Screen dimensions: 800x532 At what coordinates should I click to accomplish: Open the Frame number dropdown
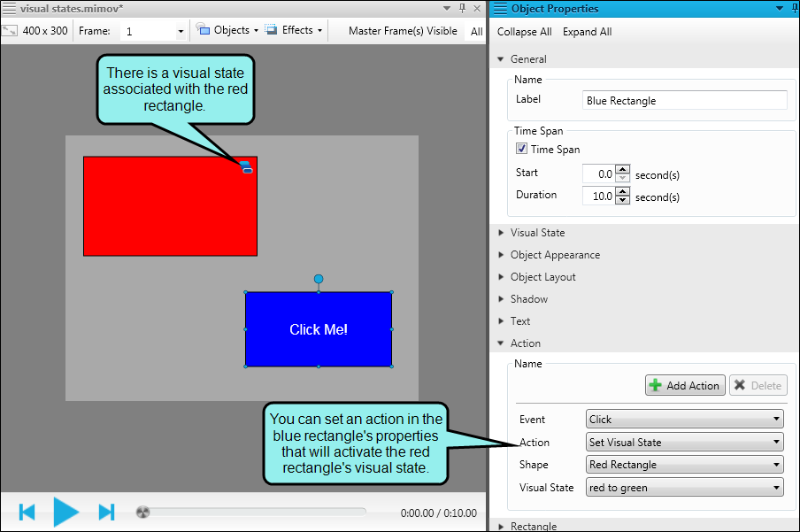pos(181,31)
